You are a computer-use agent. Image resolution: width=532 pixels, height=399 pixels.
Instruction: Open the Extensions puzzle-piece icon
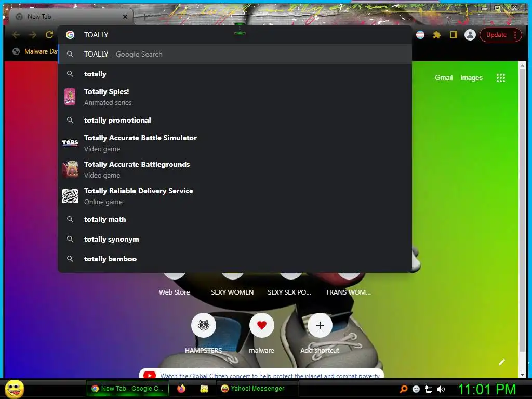pyautogui.click(x=436, y=35)
